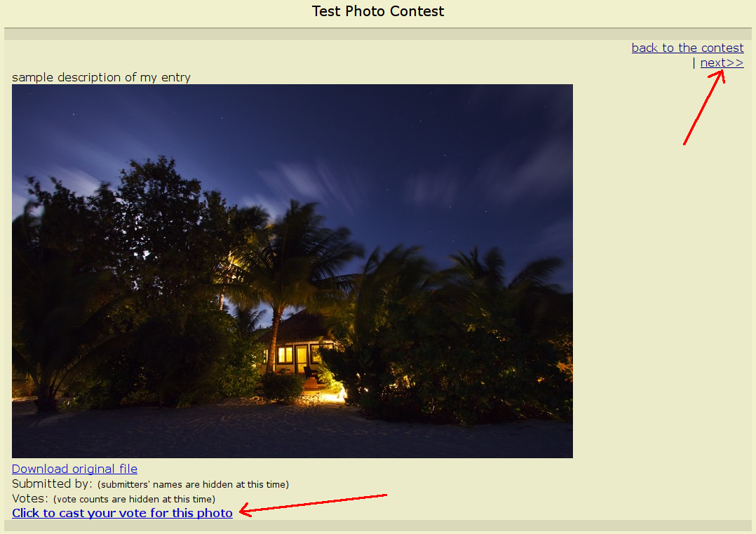Download the original file
The image size is (756, 534).
tap(75, 469)
